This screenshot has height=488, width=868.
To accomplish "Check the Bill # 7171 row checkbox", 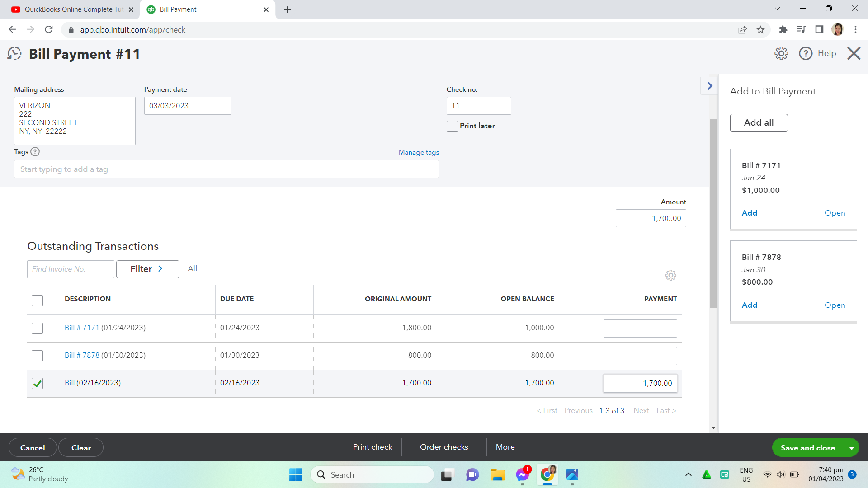I will click(x=37, y=328).
